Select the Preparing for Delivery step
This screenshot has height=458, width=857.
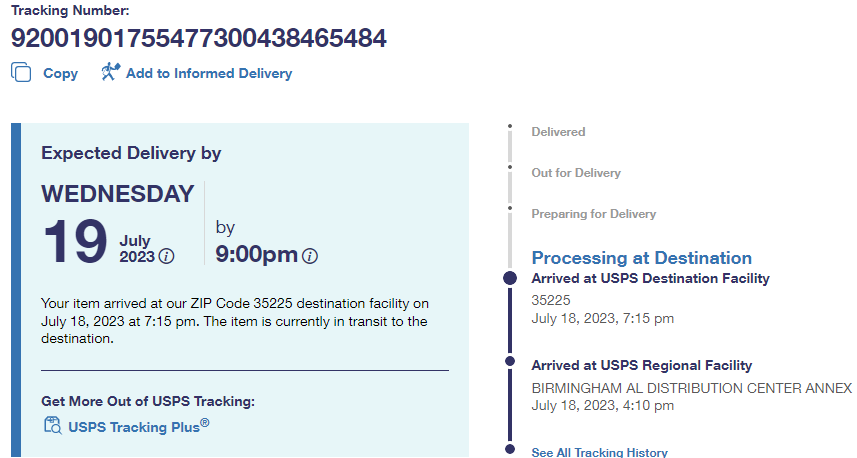(593, 214)
